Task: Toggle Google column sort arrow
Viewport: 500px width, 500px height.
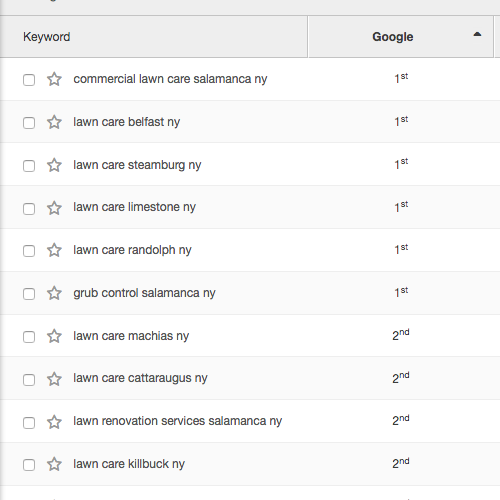Action: [477, 34]
